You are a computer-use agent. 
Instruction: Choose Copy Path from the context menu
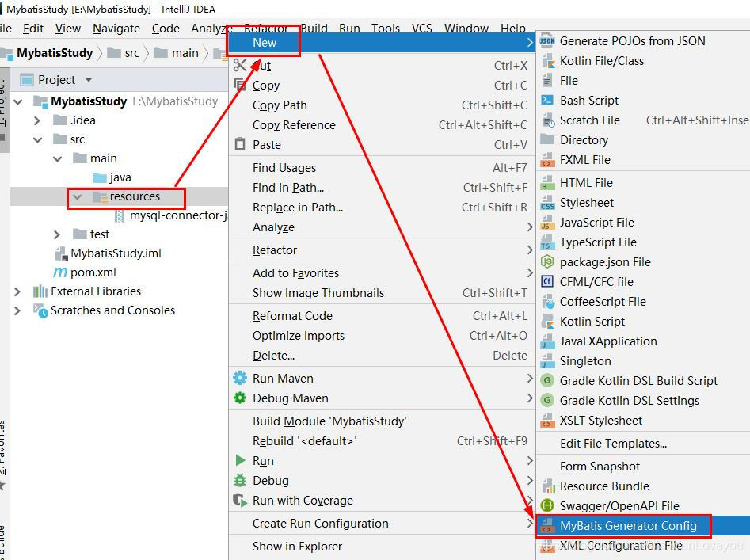381,105
